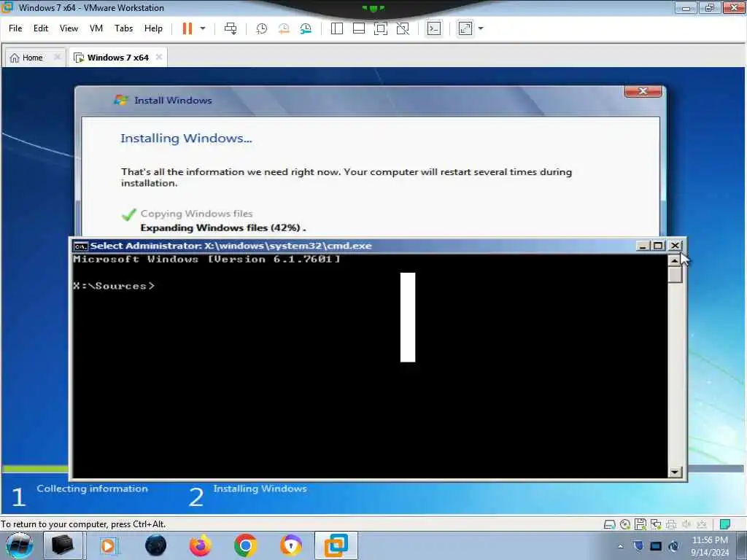
Task: Click the message log note icon
Action: [x=725, y=525]
